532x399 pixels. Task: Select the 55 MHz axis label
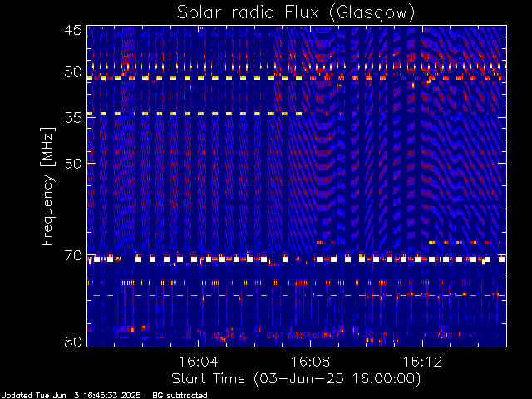coord(73,118)
